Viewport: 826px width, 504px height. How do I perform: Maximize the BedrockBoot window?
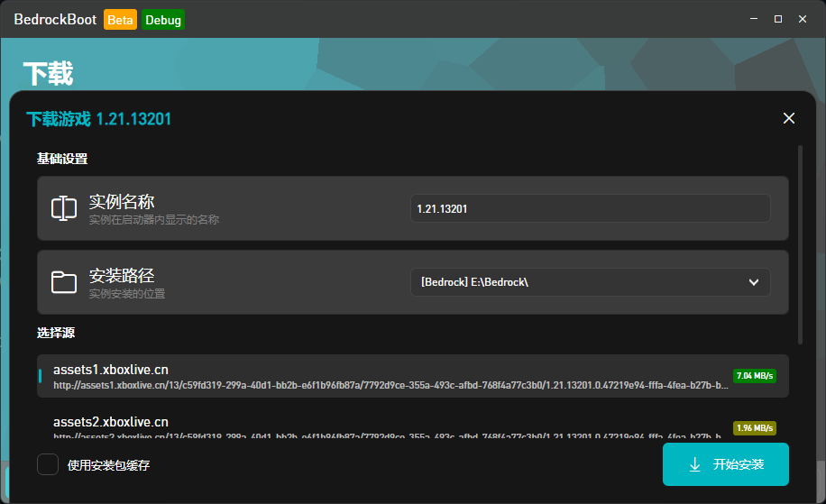point(777,19)
